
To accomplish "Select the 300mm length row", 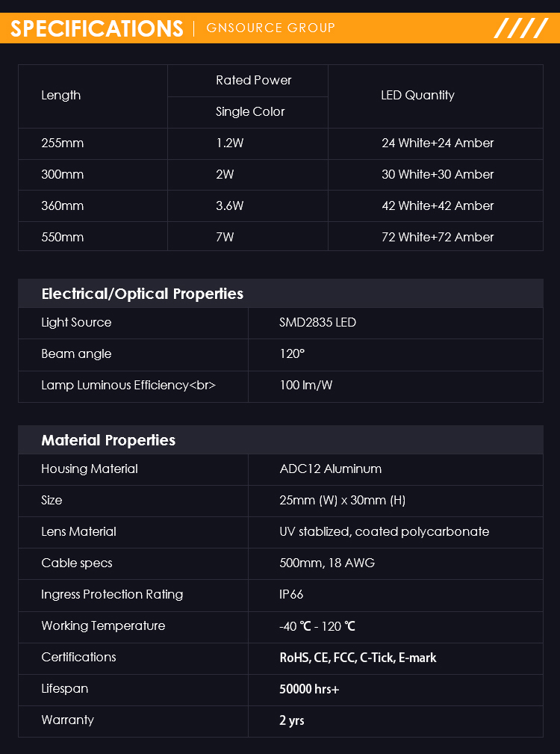I will pos(281,175).
